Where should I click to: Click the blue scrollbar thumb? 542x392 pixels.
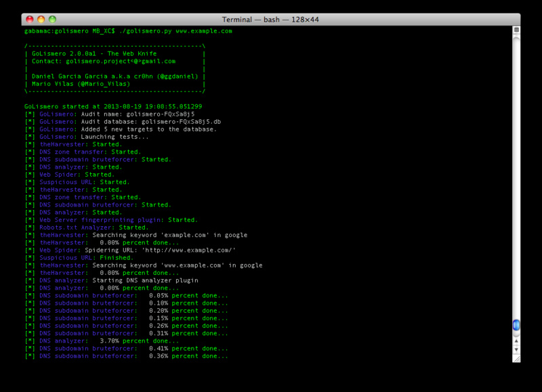tap(516, 325)
